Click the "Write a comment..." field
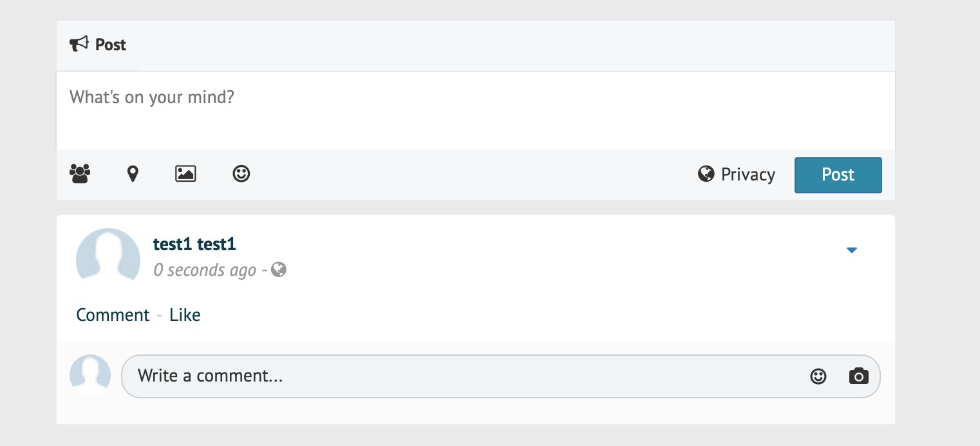Screen dimensions: 980x446 coord(464,376)
